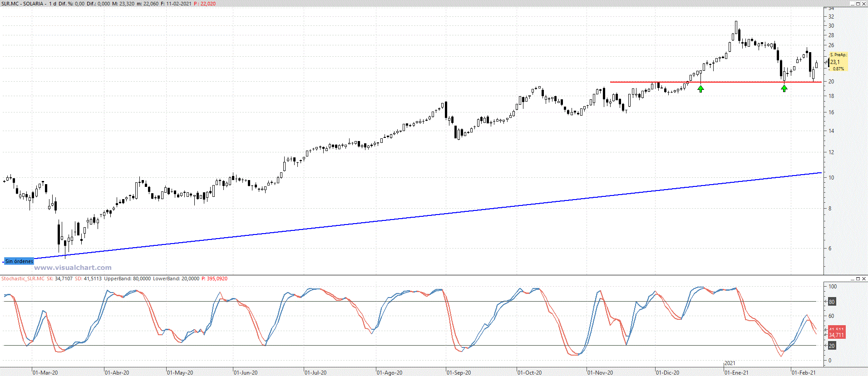Image resolution: width=868 pixels, height=376 pixels.
Task: Maximize the SOLARIA price chart window
Action: (x=858, y=4)
